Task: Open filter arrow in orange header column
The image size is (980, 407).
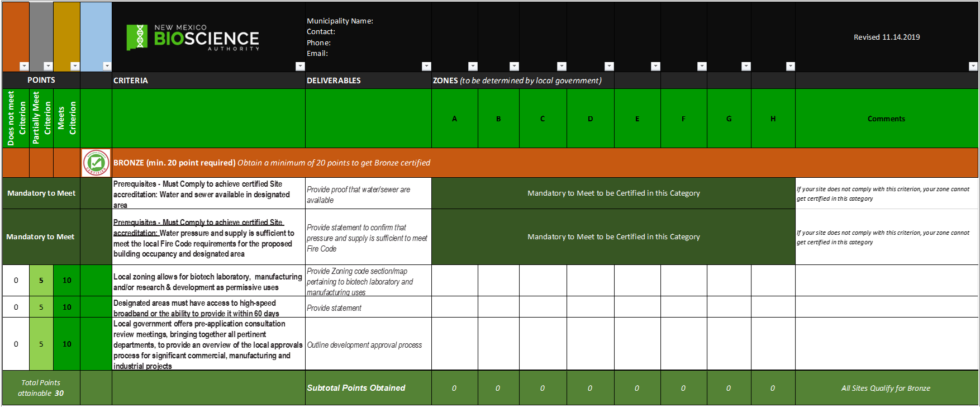Action: [x=24, y=66]
